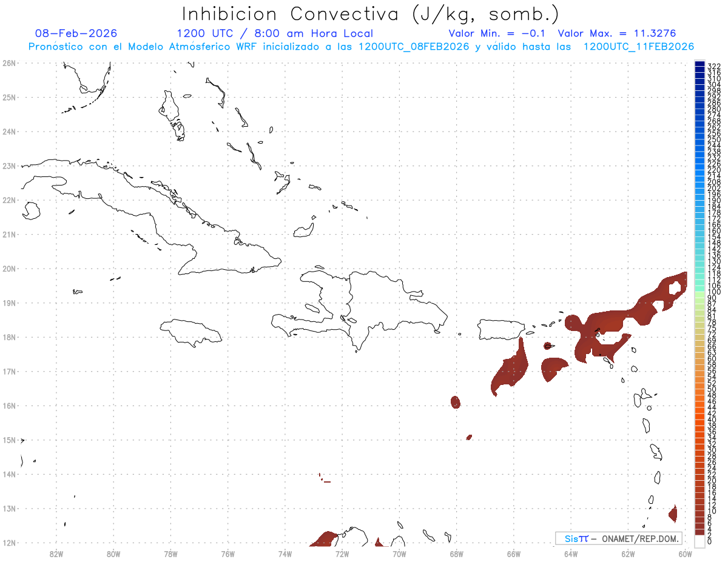Click the colorbar value 160
This screenshot has width=728, height=562.
tap(713, 231)
